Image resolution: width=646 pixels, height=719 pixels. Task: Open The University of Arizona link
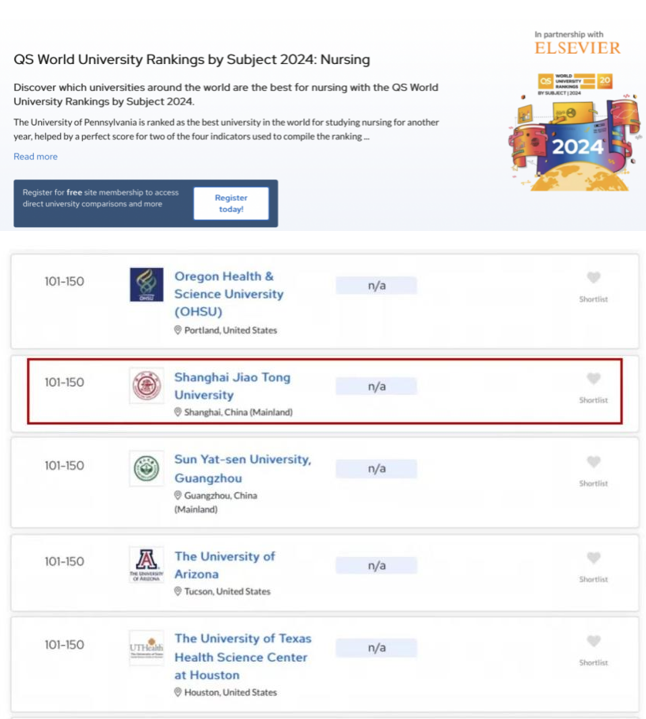(x=225, y=565)
